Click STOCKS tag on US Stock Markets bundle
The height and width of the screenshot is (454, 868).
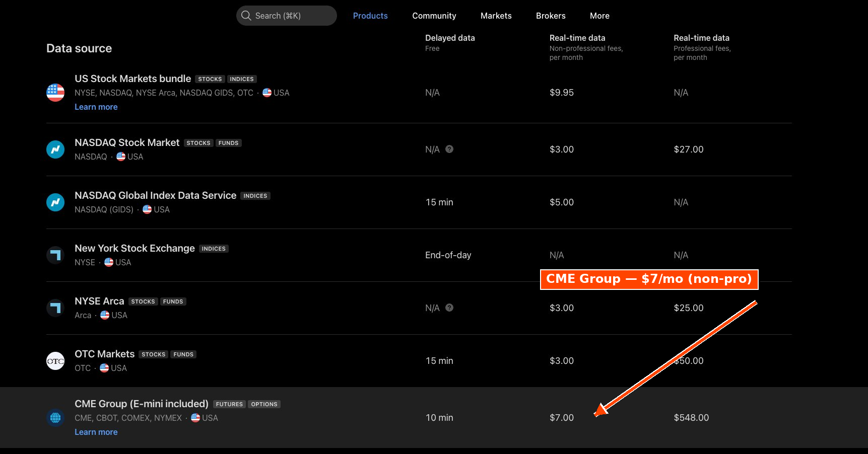tap(210, 79)
